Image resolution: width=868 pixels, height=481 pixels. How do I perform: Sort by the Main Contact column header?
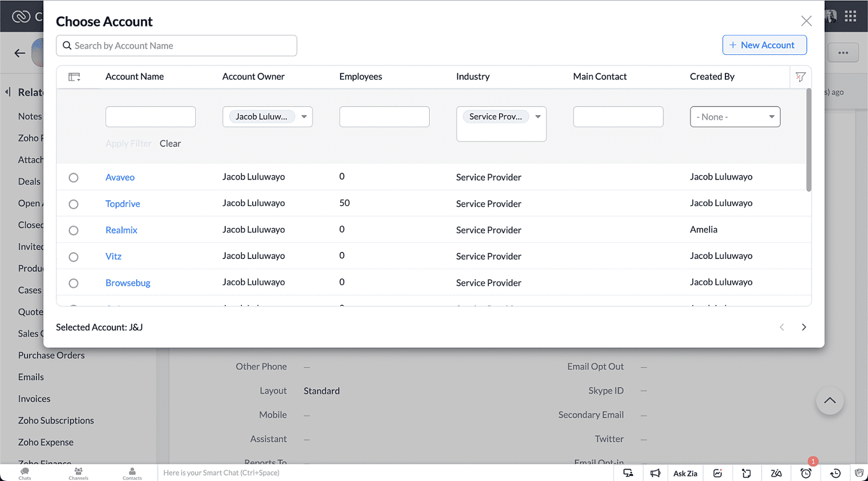pos(599,77)
